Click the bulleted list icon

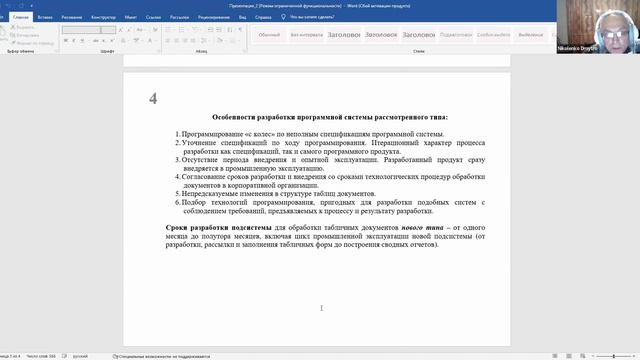click(x=168, y=29)
